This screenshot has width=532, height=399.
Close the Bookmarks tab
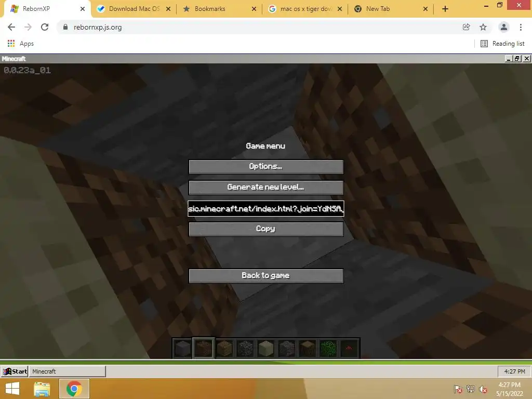(254, 9)
